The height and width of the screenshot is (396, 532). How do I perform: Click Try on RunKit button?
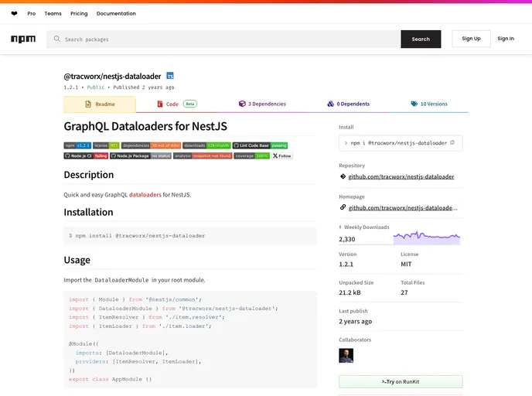pyautogui.click(x=401, y=382)
